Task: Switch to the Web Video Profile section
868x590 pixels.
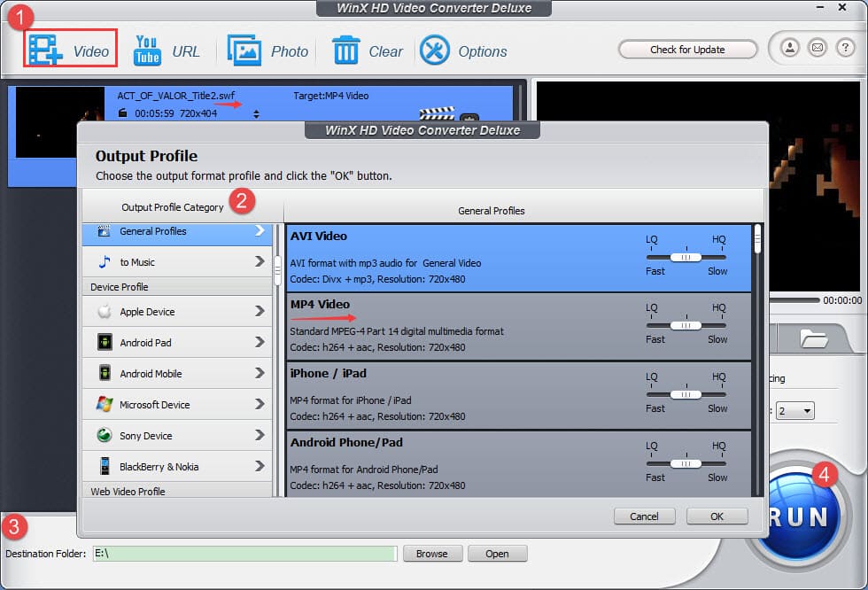Action: coord(127,489)
